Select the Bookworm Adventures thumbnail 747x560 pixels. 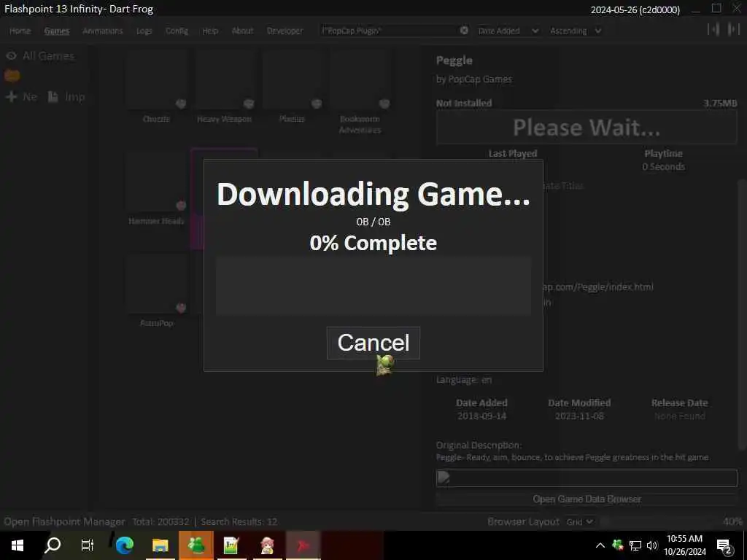(x=360, y=79)
